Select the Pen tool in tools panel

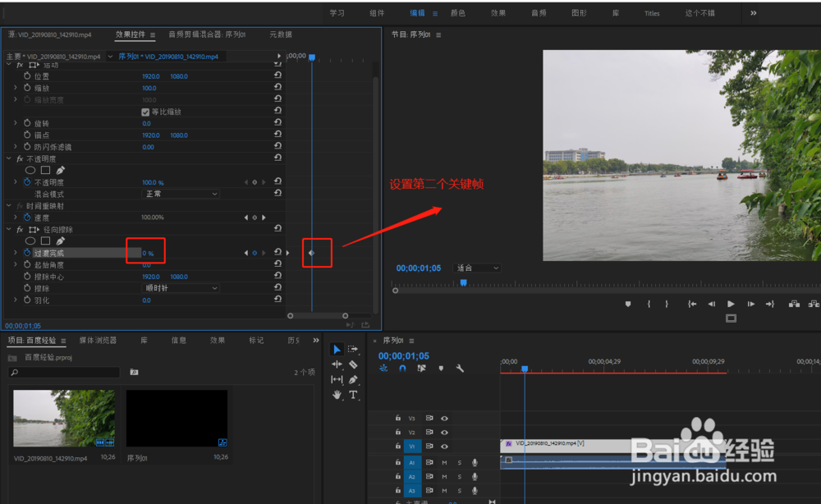(x=353, y=379)
